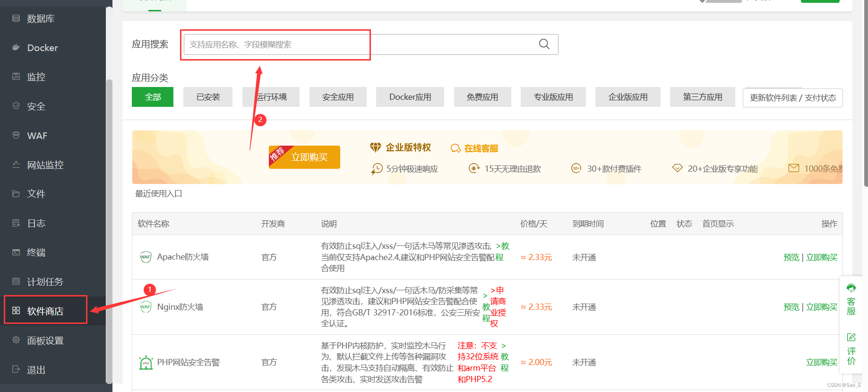Click the 15天无理由退款 refund icon
Screen dimensions: 868x392
click(474, 168)
